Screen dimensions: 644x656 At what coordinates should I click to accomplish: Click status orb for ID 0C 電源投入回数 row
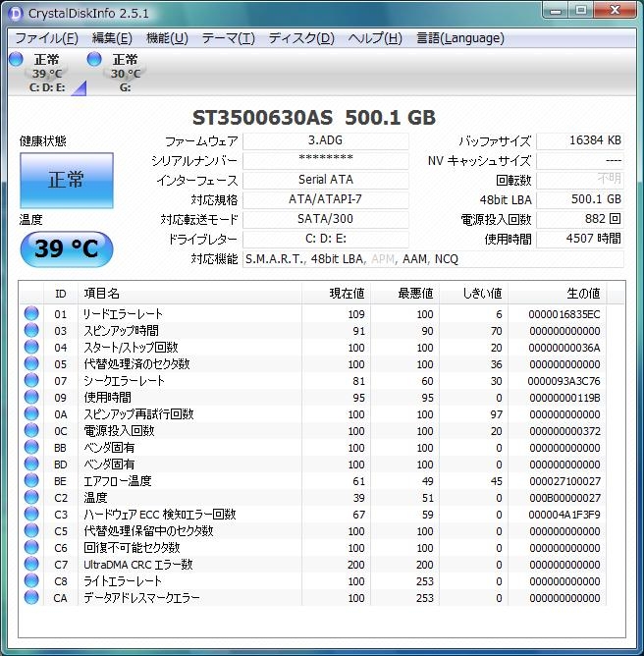pyautogui.click(x=31, y=431)
